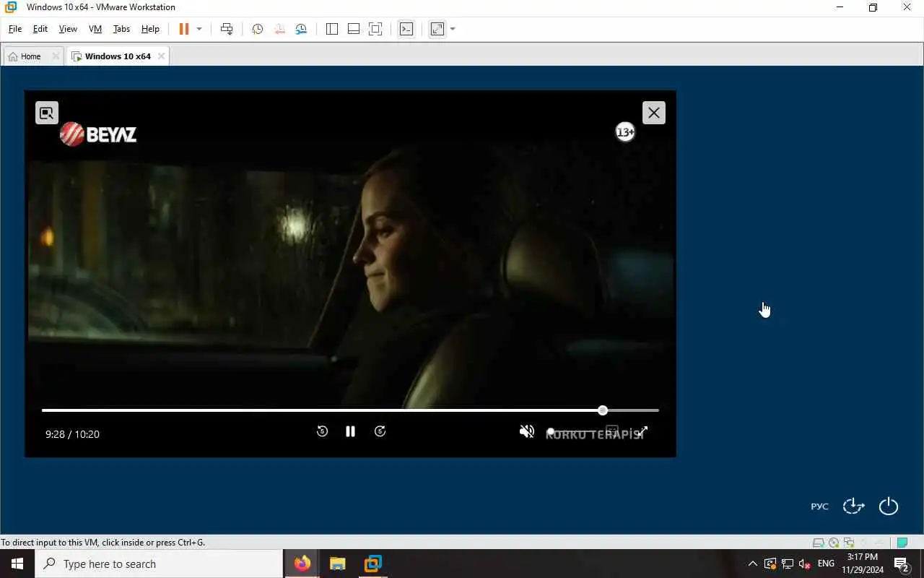Pause the virtual machine from the toolbar
924x578 pixels.
tap(183, 29)
